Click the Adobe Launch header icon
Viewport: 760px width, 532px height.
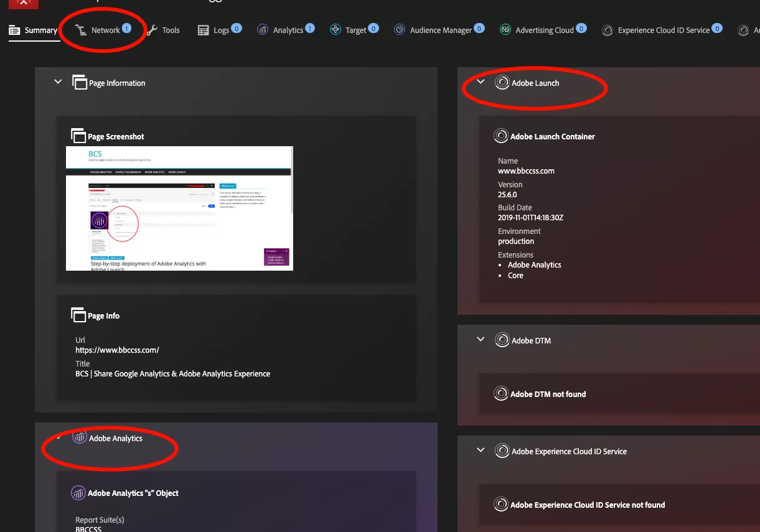coord(502,82)
